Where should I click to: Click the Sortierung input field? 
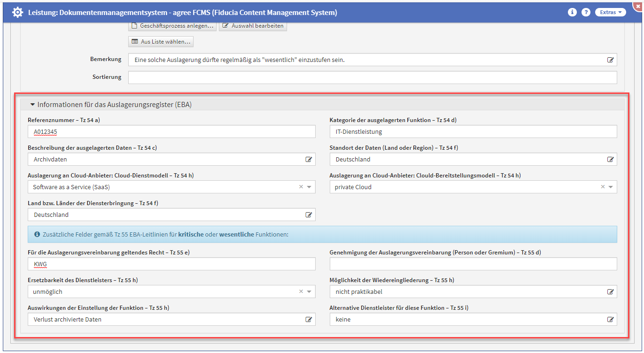tap(372, 77)
